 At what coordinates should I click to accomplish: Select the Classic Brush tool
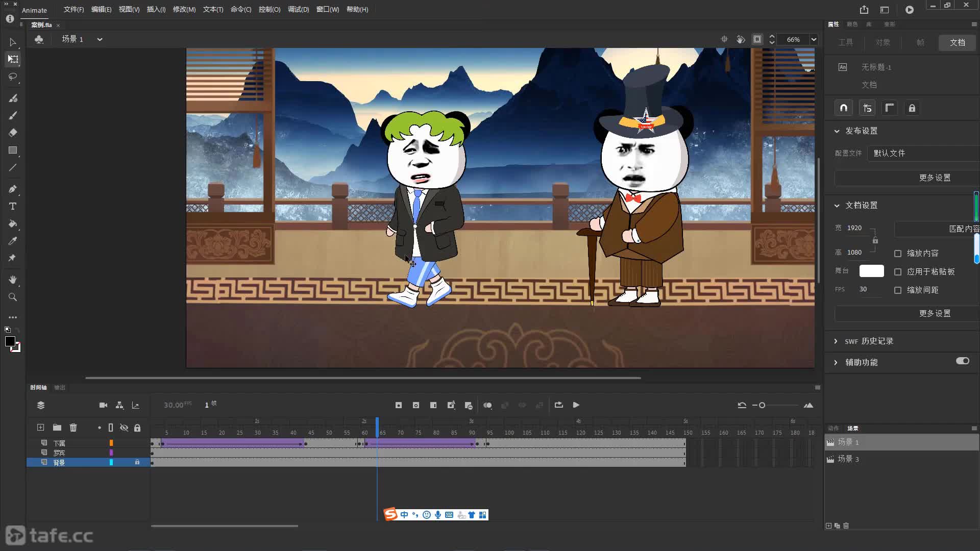pos(13,115)
